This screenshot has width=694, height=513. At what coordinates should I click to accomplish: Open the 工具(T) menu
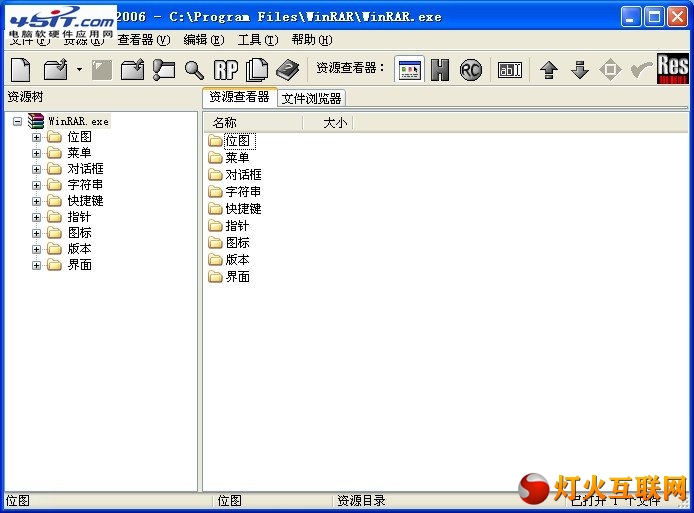[258, 40]
